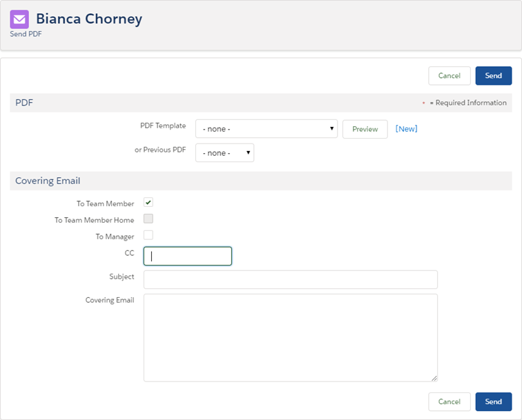Click the Bianca Chorney page title

(89, 19)
